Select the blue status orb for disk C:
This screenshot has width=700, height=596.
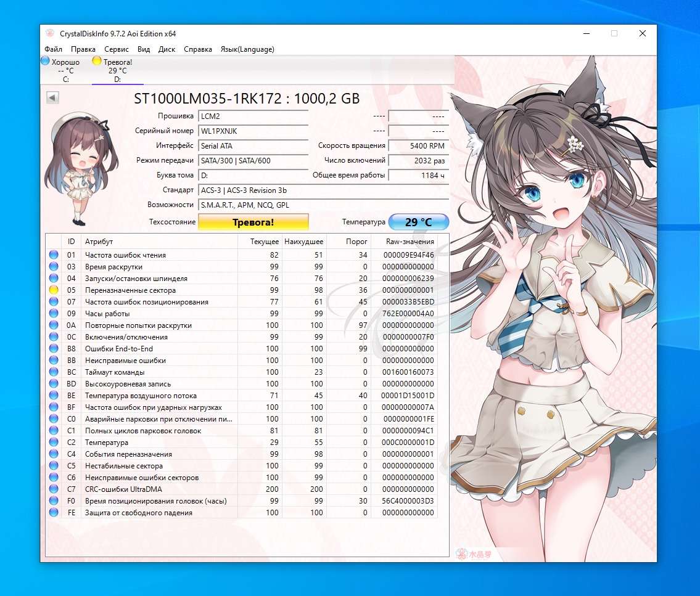tap(45, 61)
